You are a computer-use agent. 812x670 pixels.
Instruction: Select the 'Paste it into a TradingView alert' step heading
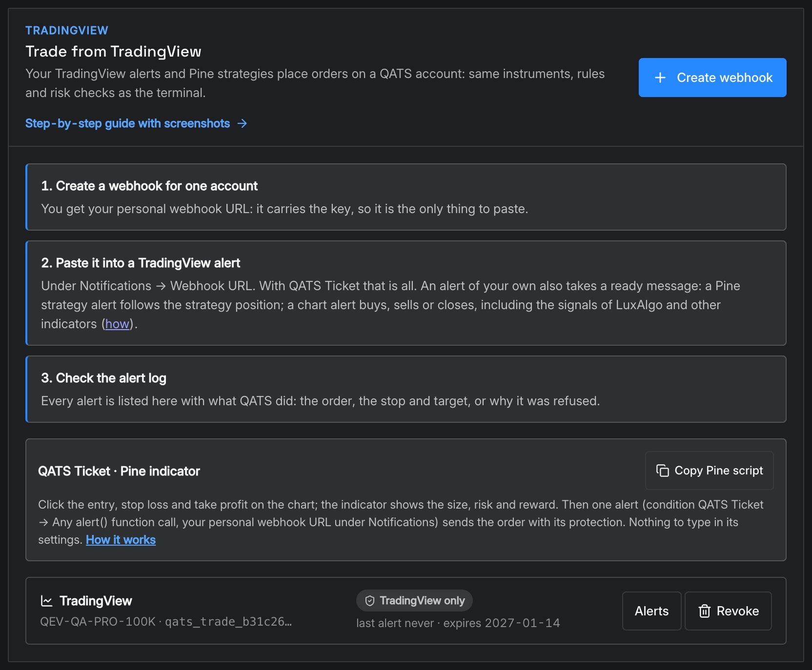[141, 263]
